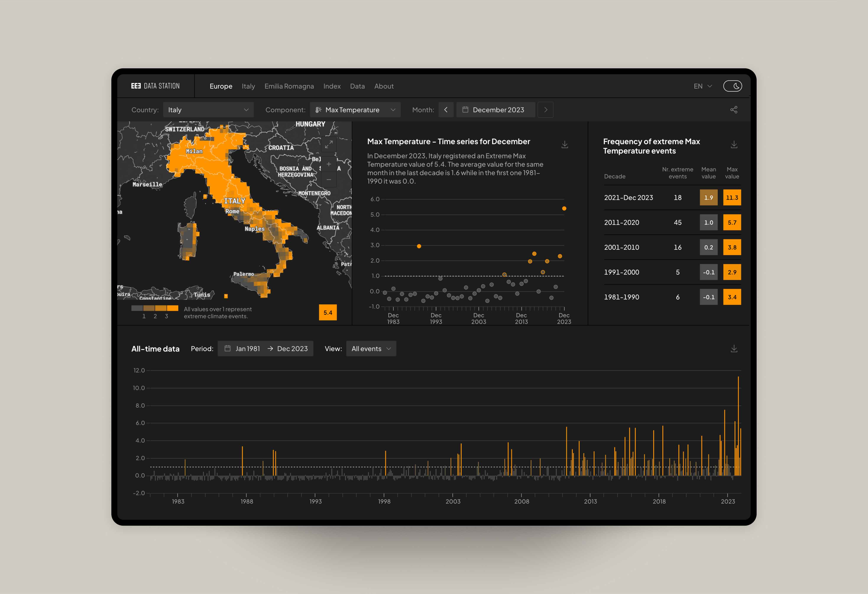
Task: Click the calendar icon beside December 2023
Action: [x=465, y=109]
